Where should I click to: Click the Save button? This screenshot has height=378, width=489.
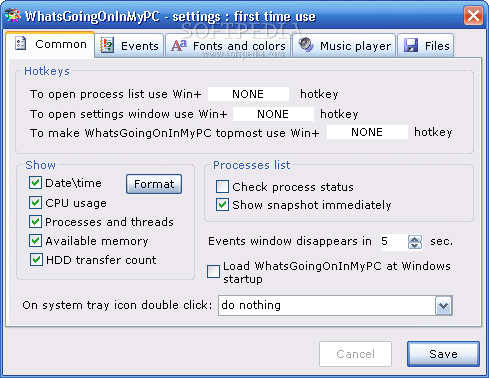pos(443,354)
